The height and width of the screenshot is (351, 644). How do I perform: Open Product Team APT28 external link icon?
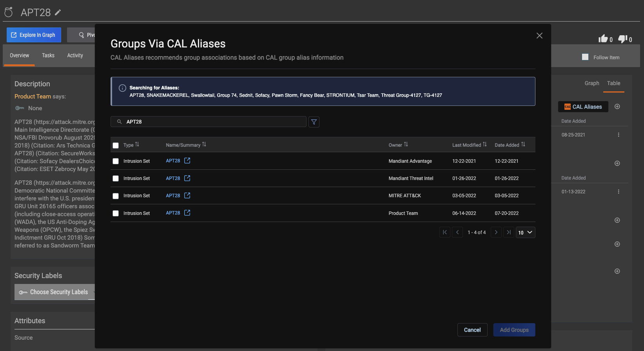click(187, 213)
